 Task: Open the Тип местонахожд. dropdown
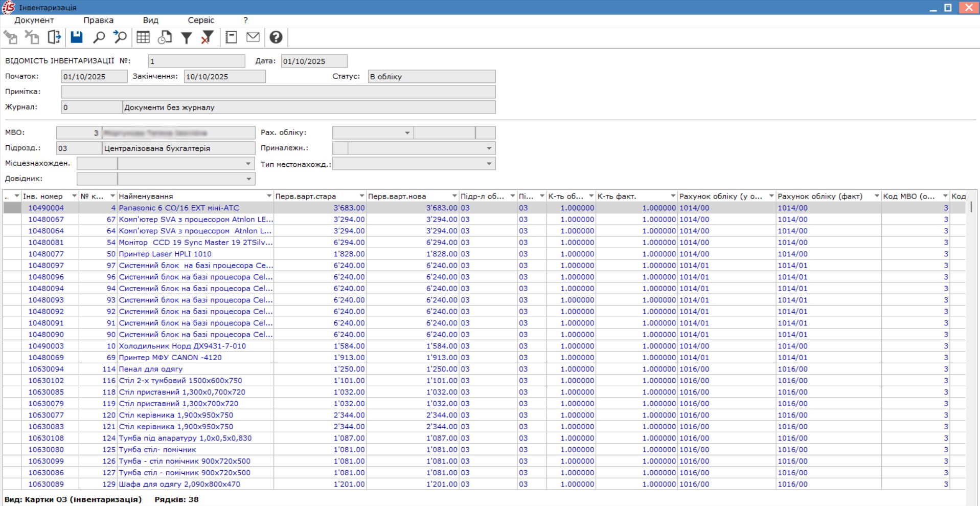coord(489,164)
